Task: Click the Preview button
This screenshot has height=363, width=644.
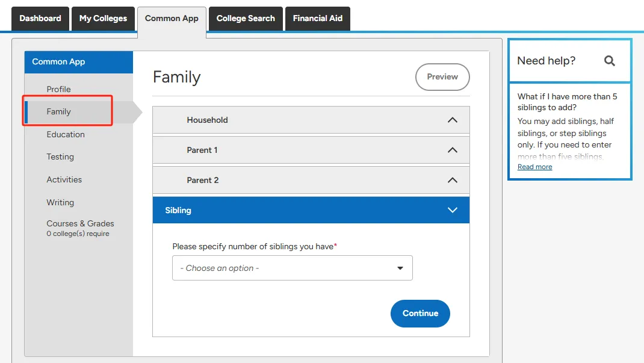Action: [442, 77]
